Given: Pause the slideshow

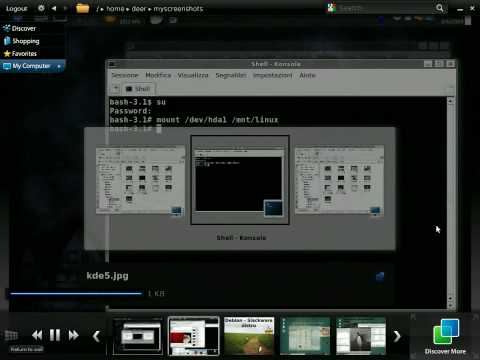Looking at the screenshot, I should click(55, 335).
